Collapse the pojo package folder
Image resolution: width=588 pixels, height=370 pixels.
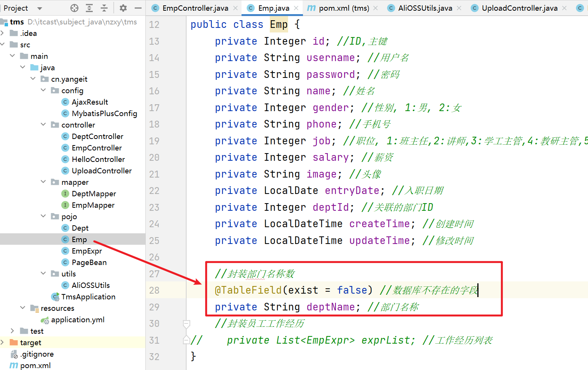(43, 216)
